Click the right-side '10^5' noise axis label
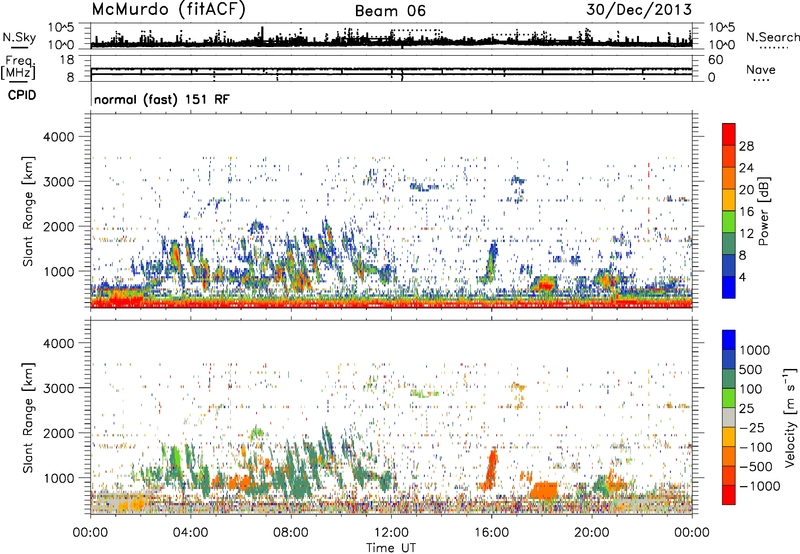The height and width of the screenshot is (554, 800). [x=721, y=27]
